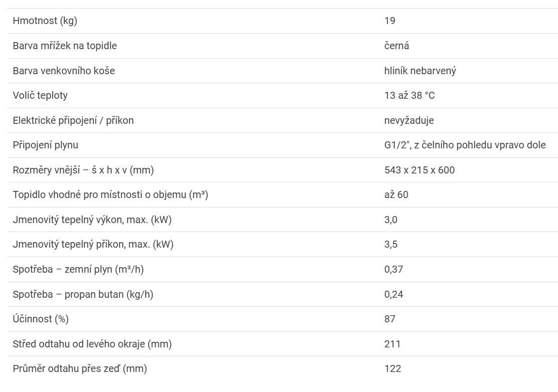Select the dimensions value '543 x 215 x 600'
The image size is (558, 392).
(420, 170)
